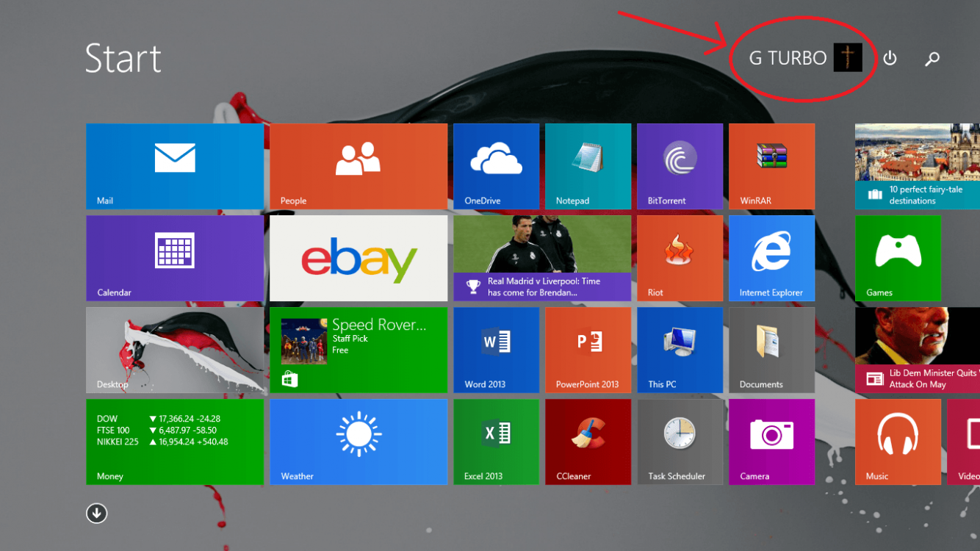Viewport: 980px width, 551px height.
Task: Click the user account picture
Action: tap(848, 58)
